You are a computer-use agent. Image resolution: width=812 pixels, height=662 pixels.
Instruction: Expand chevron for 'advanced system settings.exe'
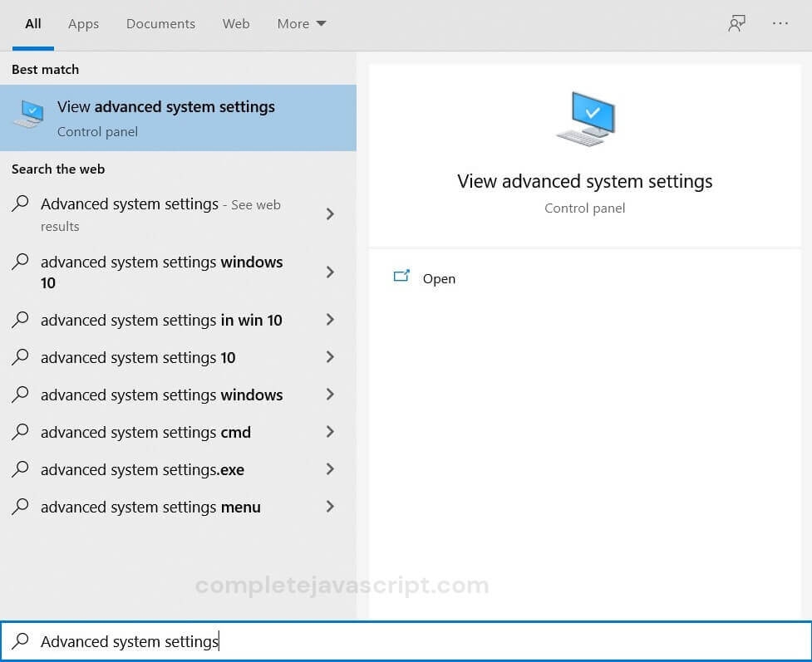(x=330, y=468)
